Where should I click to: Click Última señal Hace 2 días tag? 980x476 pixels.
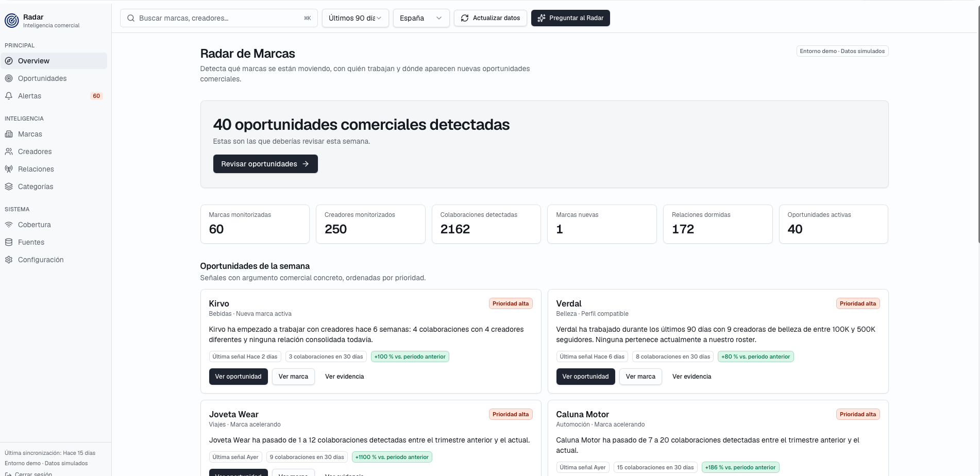pos(245,356)
